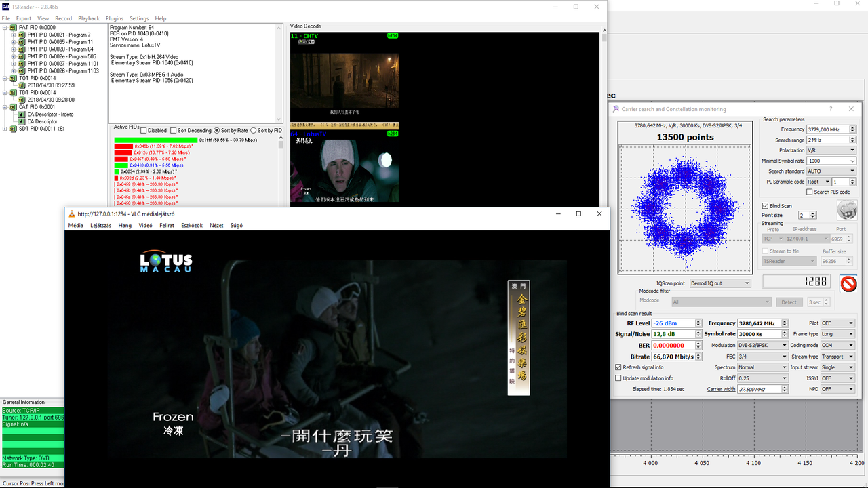Click the Active PIDs list vertical scrollbar

281,171
